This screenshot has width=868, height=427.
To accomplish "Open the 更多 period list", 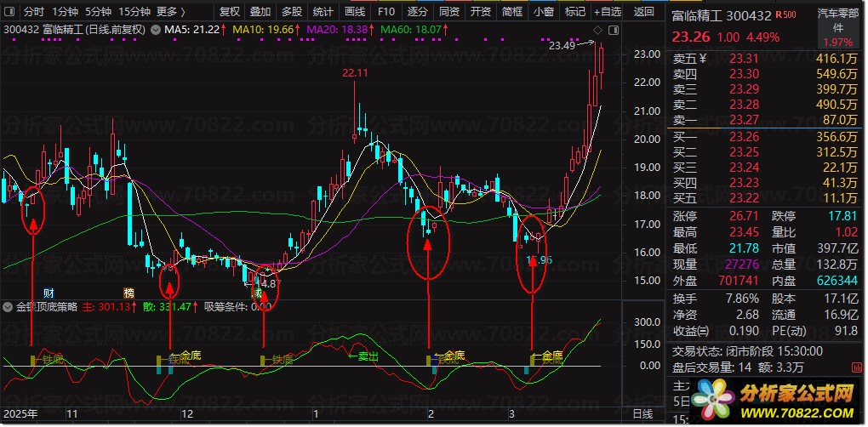I will tap(171, 12).
